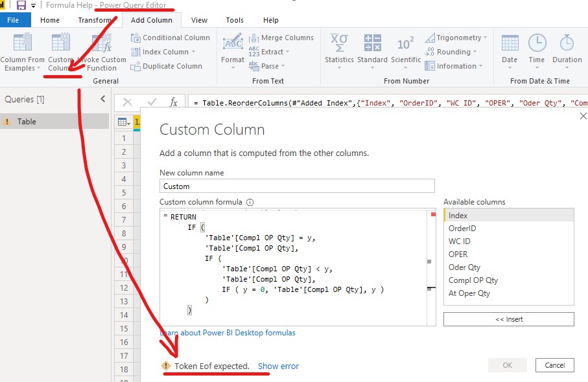This screenshot has width=588, height=382.
Task: Switch to the Home tab
Action: point(50,20)
